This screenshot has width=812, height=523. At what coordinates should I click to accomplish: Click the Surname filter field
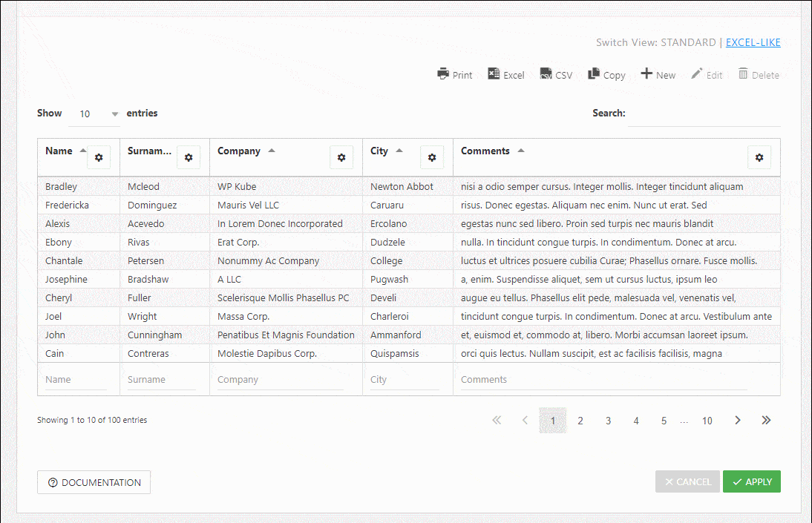pyautogui.click(x=162, y=380)
